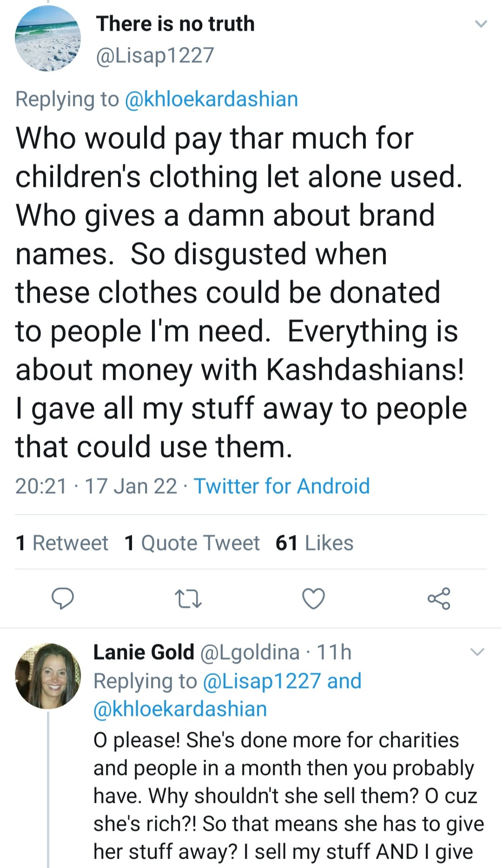Open the share icon for this tweet

(x=439, y=599)
